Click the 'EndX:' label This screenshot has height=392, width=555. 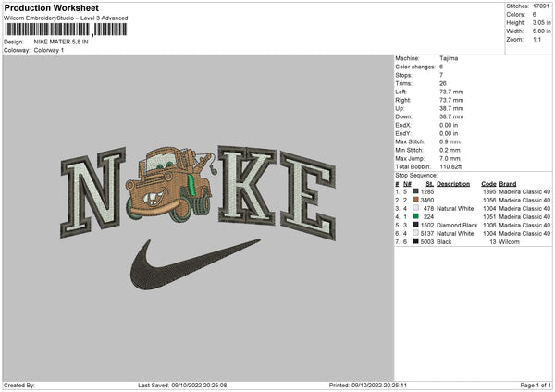[403, 125]
